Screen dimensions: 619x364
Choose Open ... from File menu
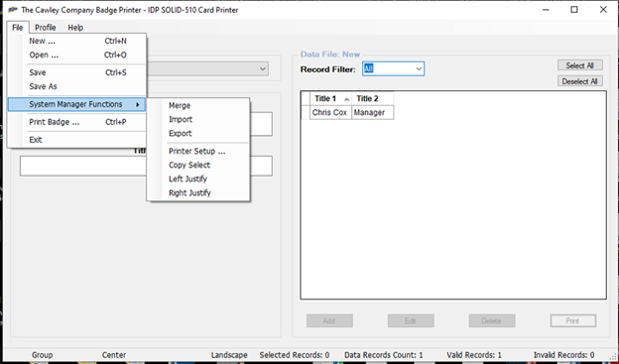point(77,55)
